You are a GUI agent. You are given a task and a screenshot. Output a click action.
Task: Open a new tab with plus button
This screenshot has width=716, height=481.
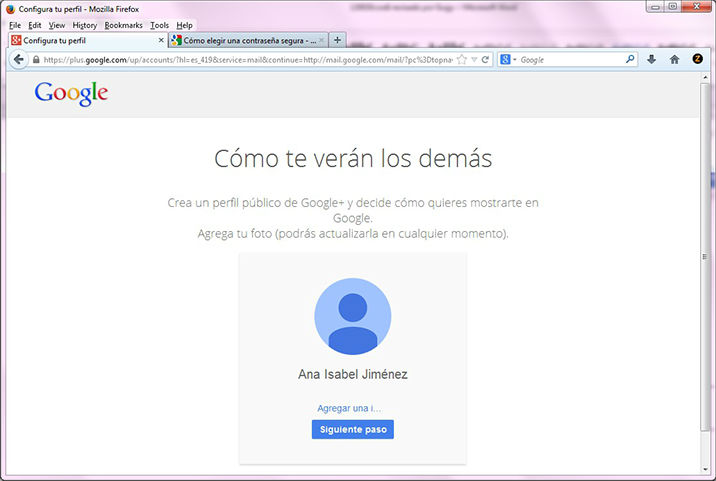337,40
